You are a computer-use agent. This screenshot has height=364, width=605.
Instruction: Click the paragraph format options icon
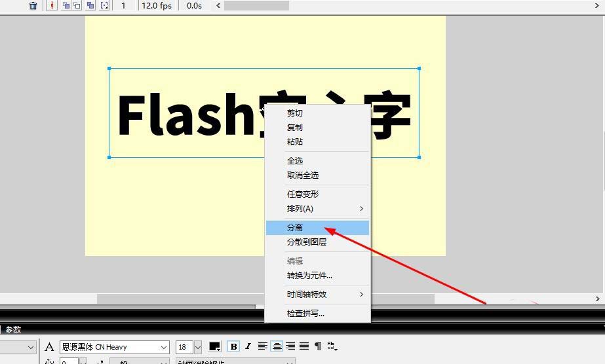[x=318, y=346]
